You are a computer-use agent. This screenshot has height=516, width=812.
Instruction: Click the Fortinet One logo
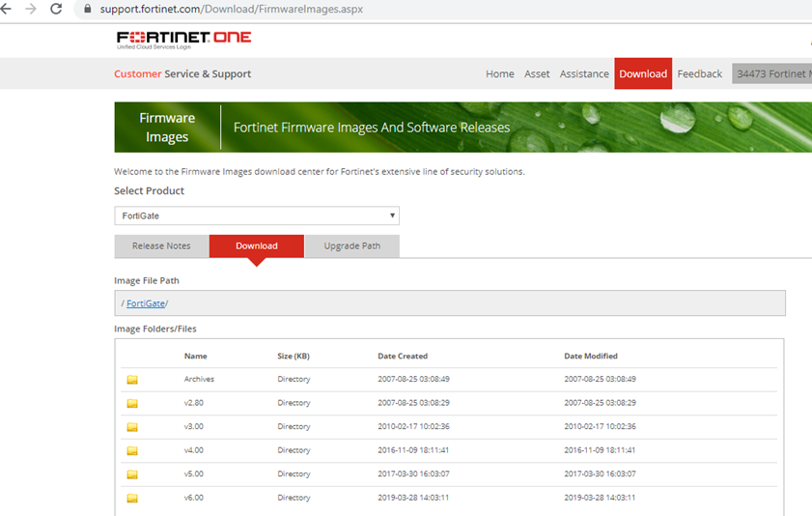(183, 40)
